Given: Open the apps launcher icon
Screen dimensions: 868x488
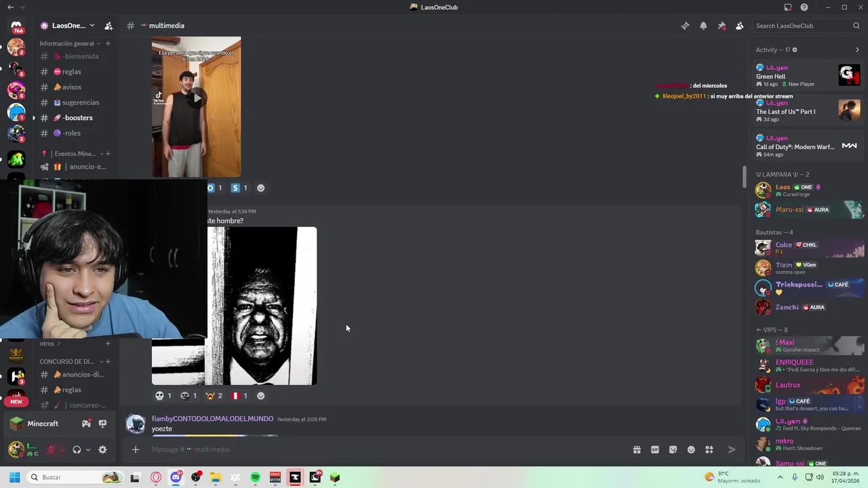Looking at the screenshot, I should pyautogui.click(x=709, y=449).
